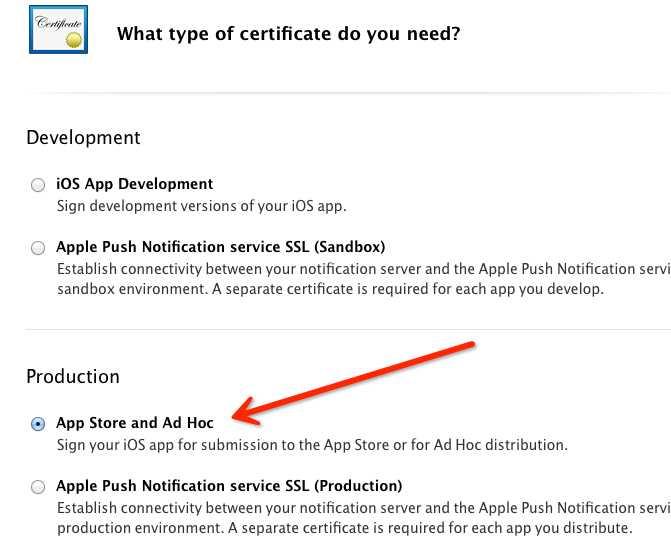Click the 'production environment' description line

(x=344, y=528)
